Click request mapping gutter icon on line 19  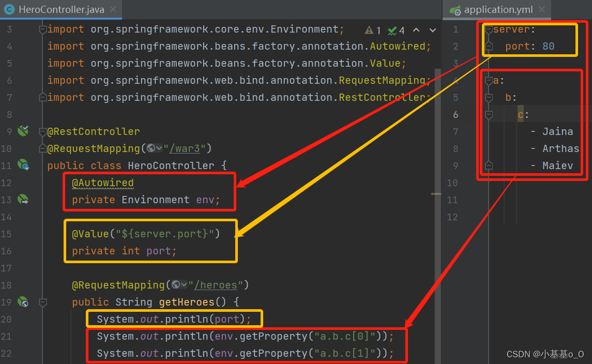tap(23, 302)
